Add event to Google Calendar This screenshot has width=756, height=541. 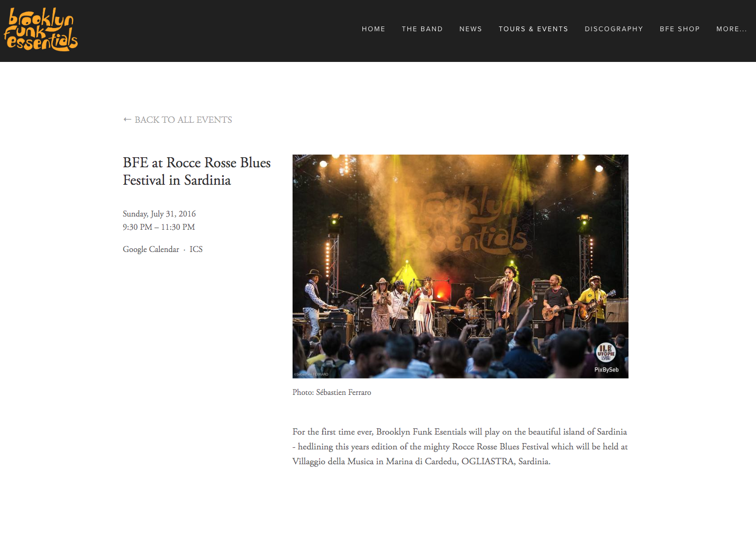click(x=151, y=249)
